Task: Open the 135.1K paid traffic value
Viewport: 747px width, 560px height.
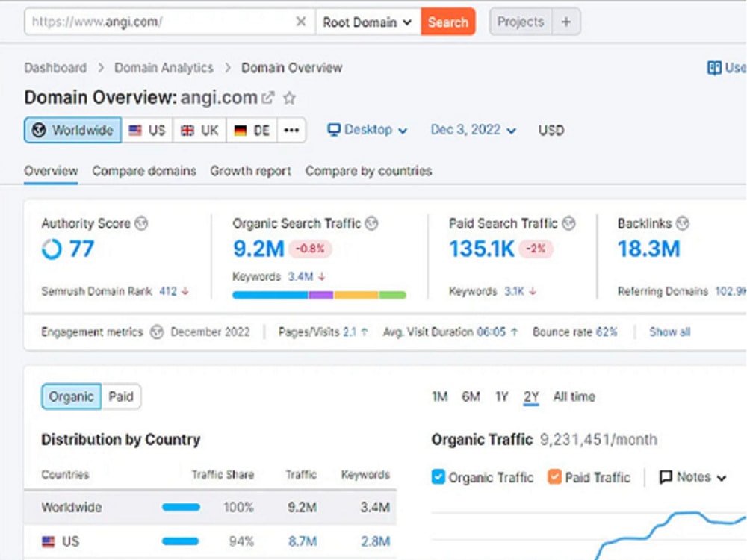Action: tap(482, 249)
